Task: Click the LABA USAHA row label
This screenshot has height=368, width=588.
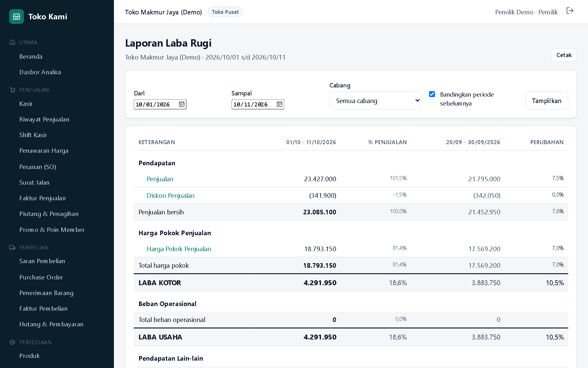Action: (160, 337)
